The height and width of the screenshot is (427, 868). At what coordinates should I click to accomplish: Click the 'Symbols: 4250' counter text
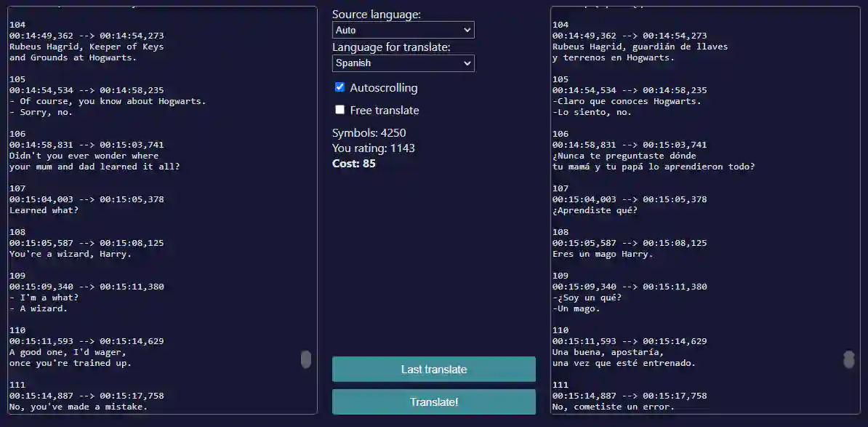point(369,132)
